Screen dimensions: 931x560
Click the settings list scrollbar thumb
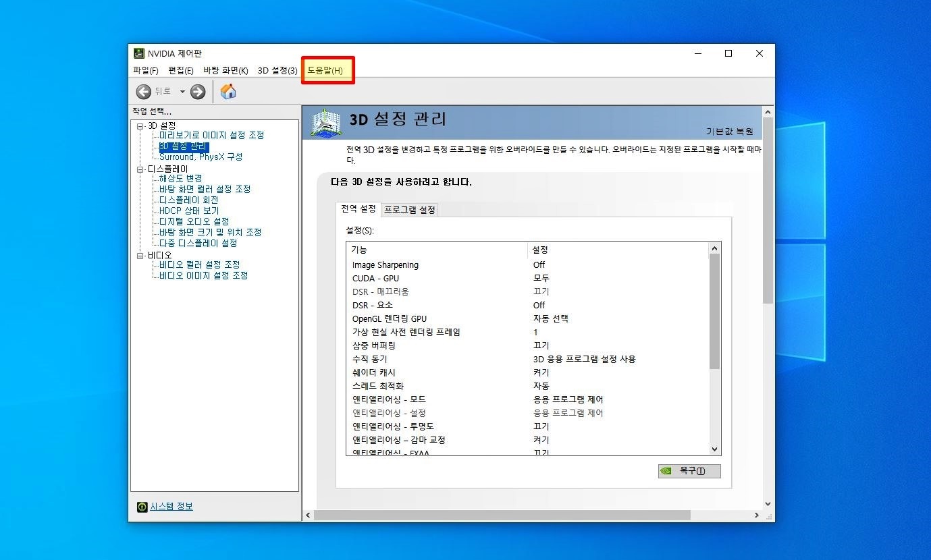[x=715, y=311]
